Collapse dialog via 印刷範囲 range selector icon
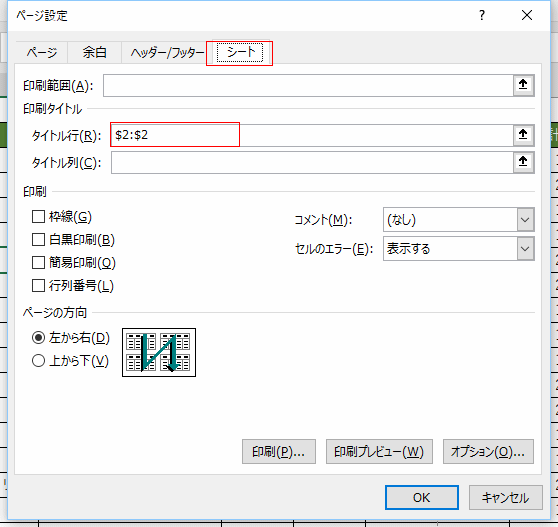The image size is (558, 527). pyautogui.click(x=523, y=85)
